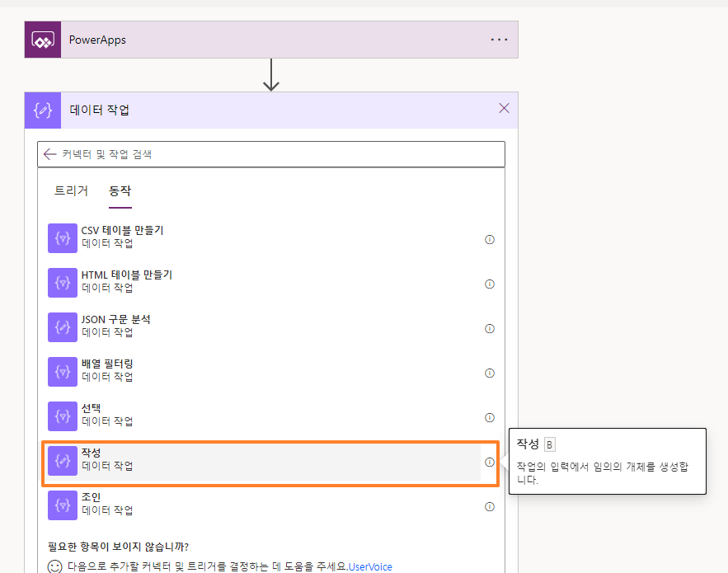Image resolution: width=728 pixels, height=573 pixels.
Task: Click the JSON 구문 분석 action icon
Action: (x=63, y=327)
